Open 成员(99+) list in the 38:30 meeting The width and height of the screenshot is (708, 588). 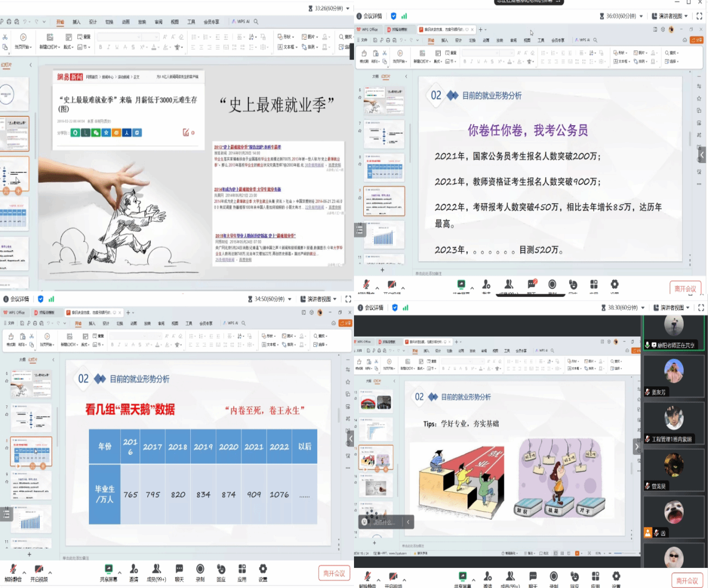pos(510,576)
